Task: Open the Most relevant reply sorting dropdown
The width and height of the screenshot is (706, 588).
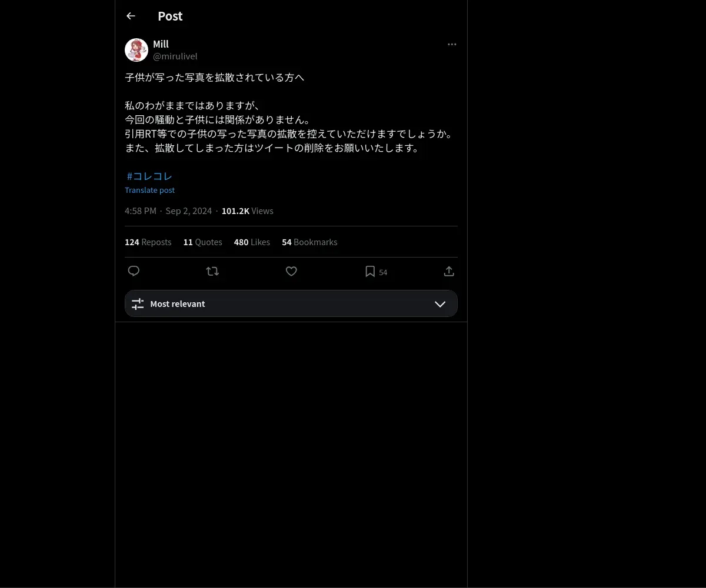Action: pyautogui.click(x=291, y=303)
